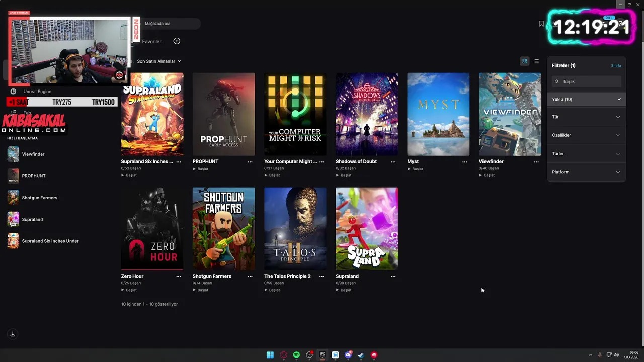Launch Shadows of Doubt with Başlat
Image resolution: width=644 pixels, height=362 pixels.
(344, 175)
